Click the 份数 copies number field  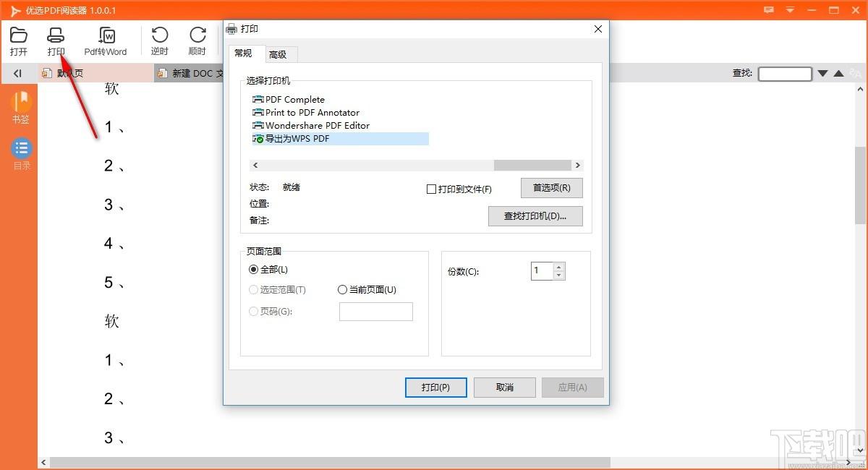click(x=542, y=271)
